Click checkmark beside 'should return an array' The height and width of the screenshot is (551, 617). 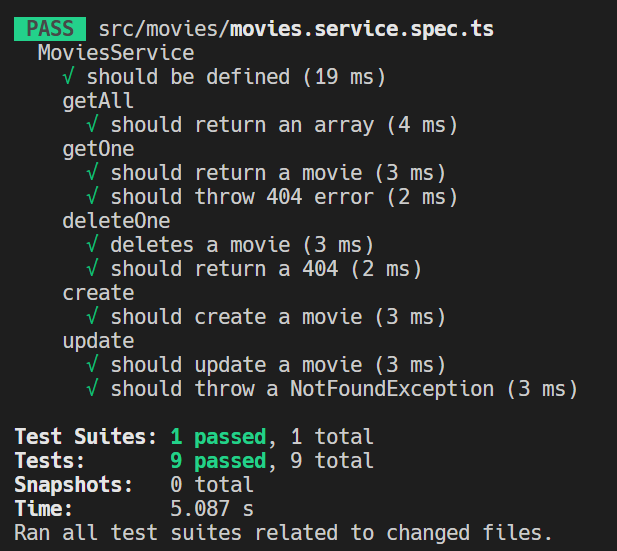tap(92, 124)
